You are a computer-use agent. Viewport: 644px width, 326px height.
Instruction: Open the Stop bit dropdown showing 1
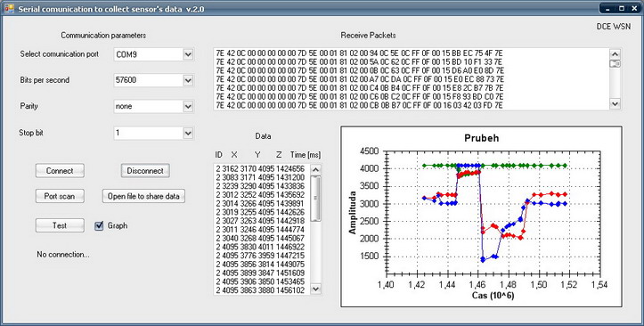click(188, 133)
